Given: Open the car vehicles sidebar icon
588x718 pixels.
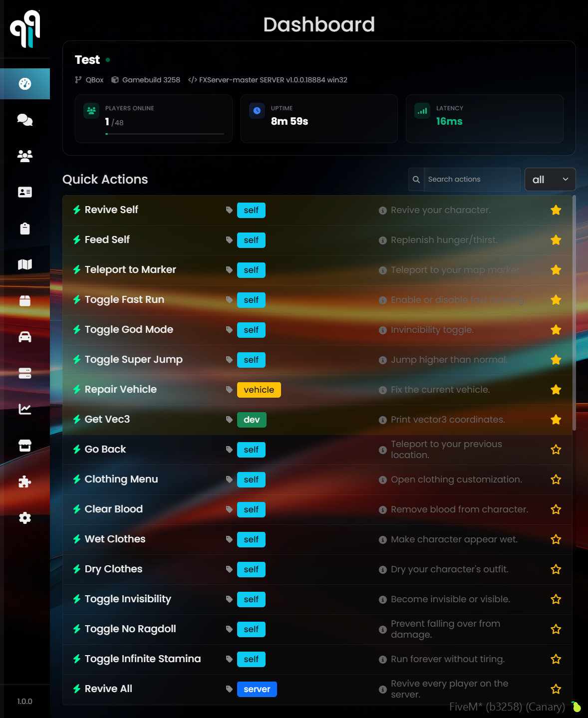Looking at the screenshot, I should point(25,337).
